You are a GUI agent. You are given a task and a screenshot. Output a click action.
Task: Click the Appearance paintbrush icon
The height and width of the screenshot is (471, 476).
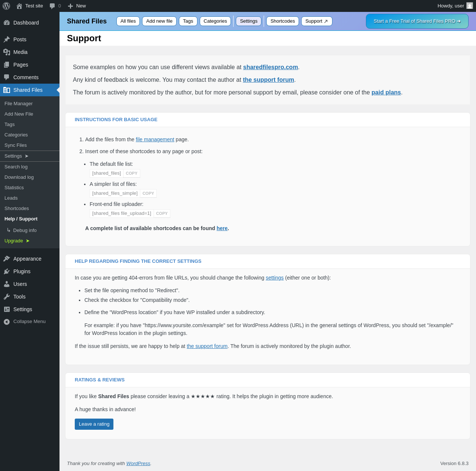tap(7, 259)
